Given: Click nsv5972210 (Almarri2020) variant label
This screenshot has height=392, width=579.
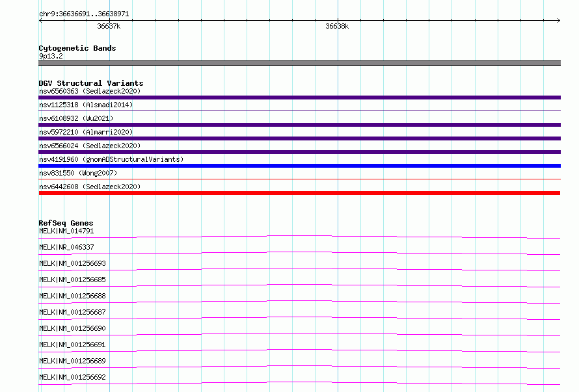Looking at the screenshot, I should (86, 132).
